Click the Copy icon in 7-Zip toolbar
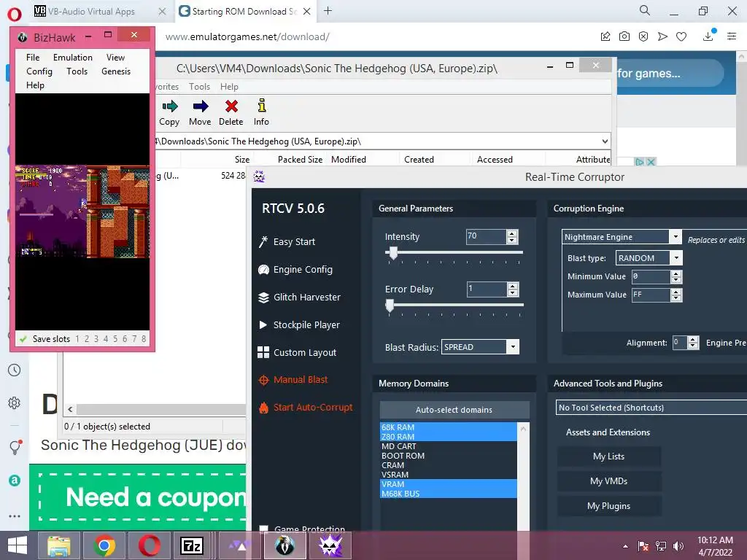Viewport: 747px width, 560px height. coord(169,106)
